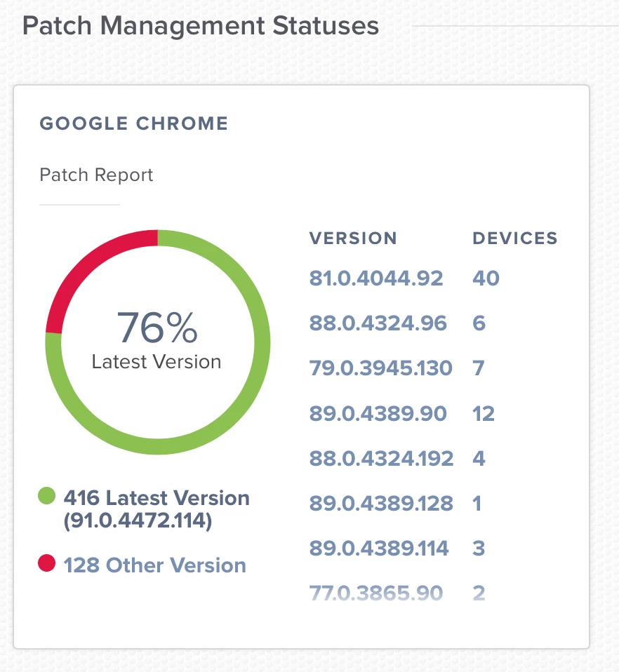
Task: Select device count 4 for 88.0.4324.192
Action: 479,459
